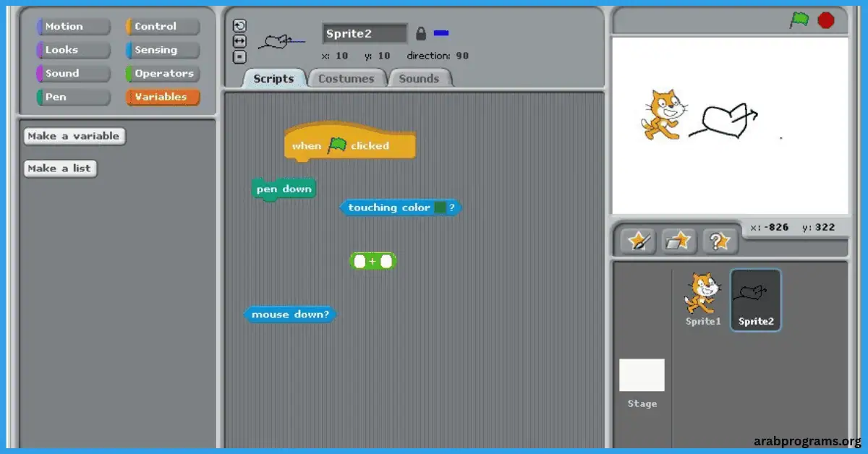The height and width of the screenshot is (454, 868).
Task: Click the first input of the plus block
Action: coord(359,261)
